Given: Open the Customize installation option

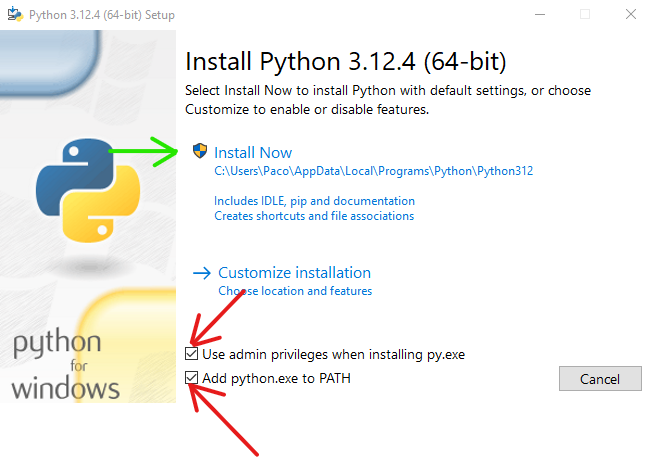Looking at the screenshot, I should 294,273.
